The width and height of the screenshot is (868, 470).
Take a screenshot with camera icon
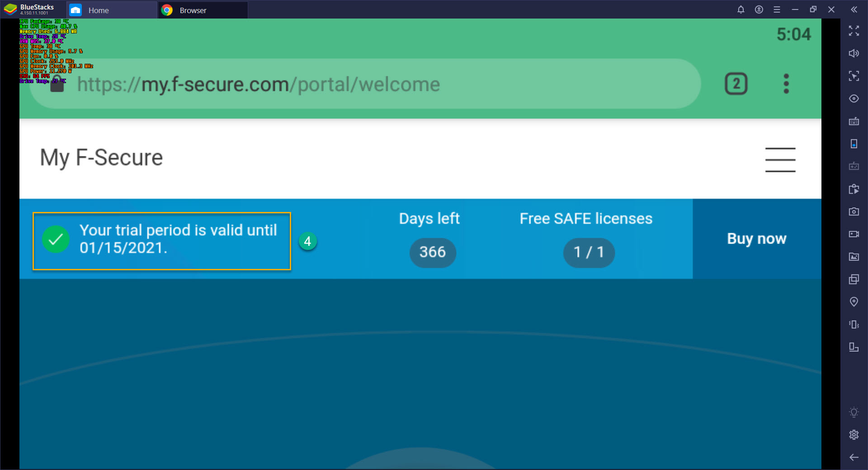pyautogui.click(x=854, y=211)
